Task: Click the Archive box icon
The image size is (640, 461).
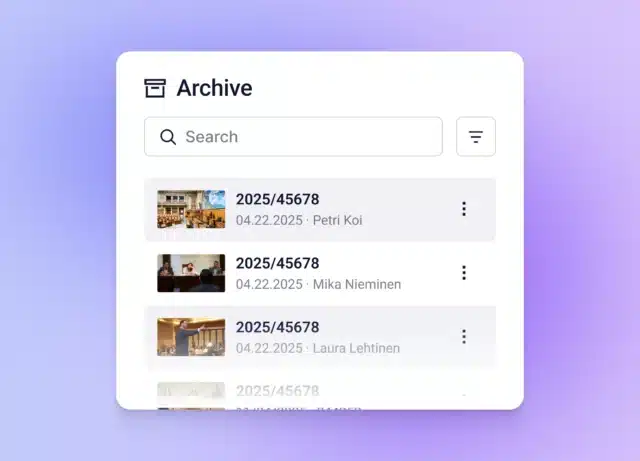Action: 155,88
